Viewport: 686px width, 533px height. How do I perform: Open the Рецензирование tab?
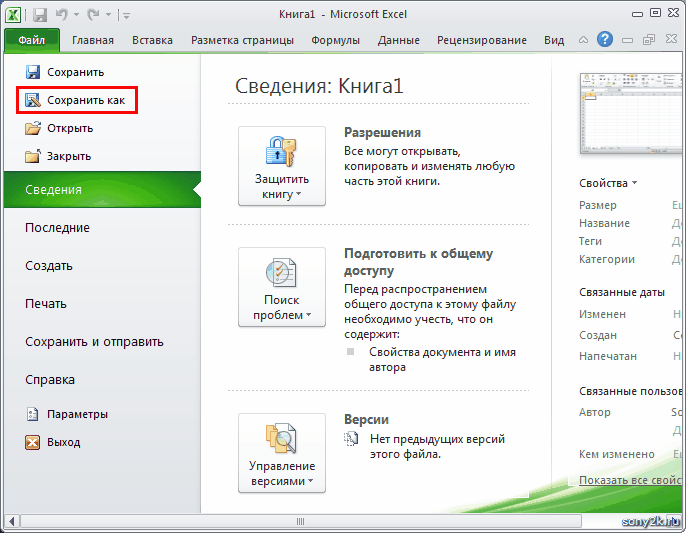pos(482,40)
